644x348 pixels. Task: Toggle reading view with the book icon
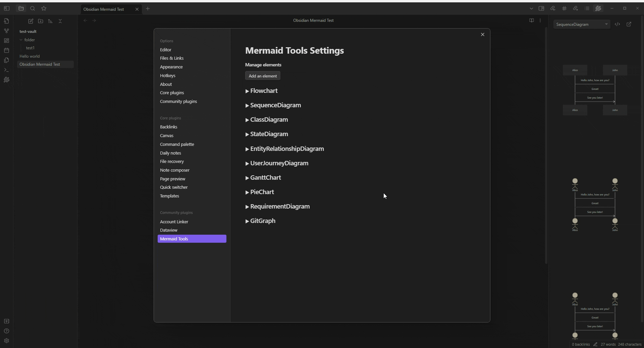[x=532, y=20]
